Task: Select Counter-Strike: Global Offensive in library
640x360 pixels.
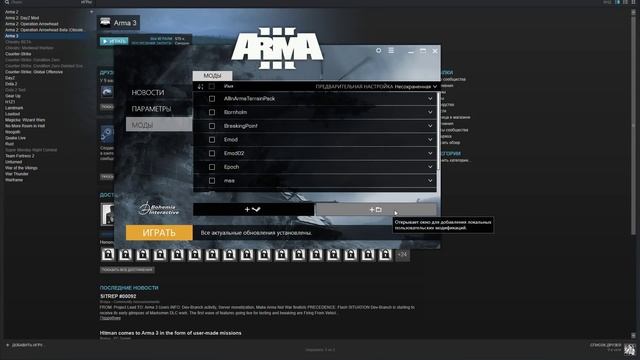Action: point(34,72)
